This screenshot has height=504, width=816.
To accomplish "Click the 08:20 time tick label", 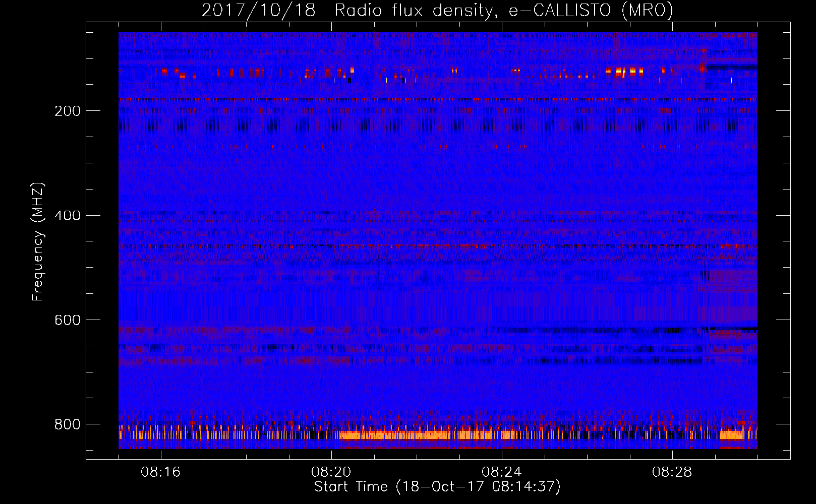I will [331, 472].
